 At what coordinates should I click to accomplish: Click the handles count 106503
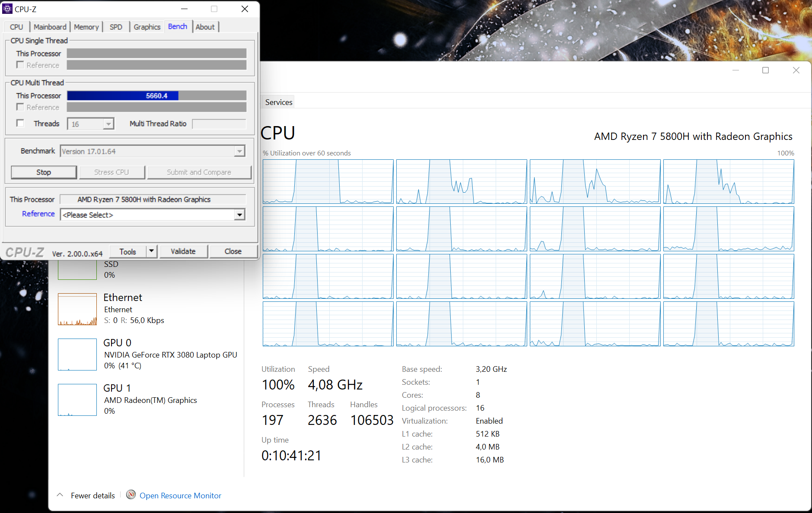tap(372, 420)
